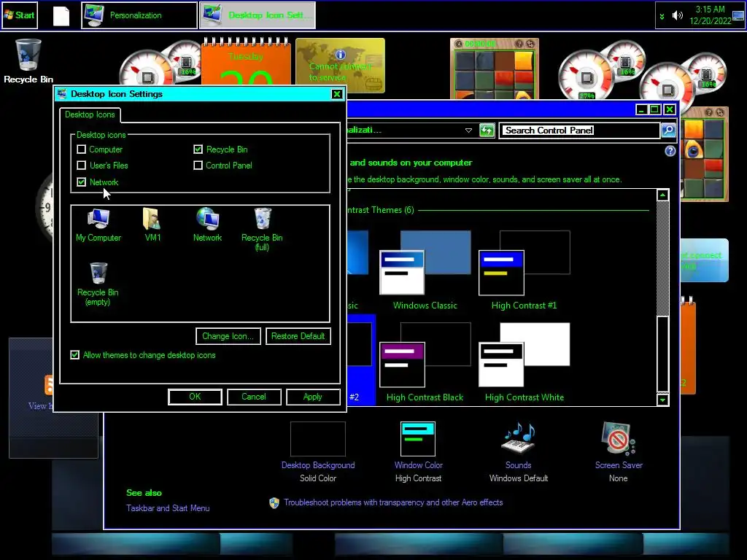The width and height of the screenshot is (747, 560).
Task: Open the blue help question mark icon
Action: [x=670, y=151]
